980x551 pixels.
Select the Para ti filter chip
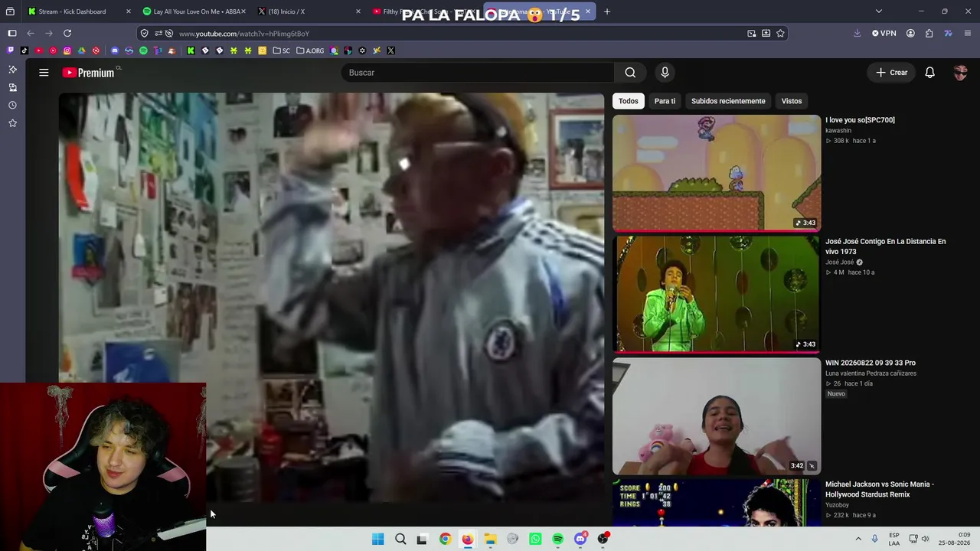tap(665, 101)
